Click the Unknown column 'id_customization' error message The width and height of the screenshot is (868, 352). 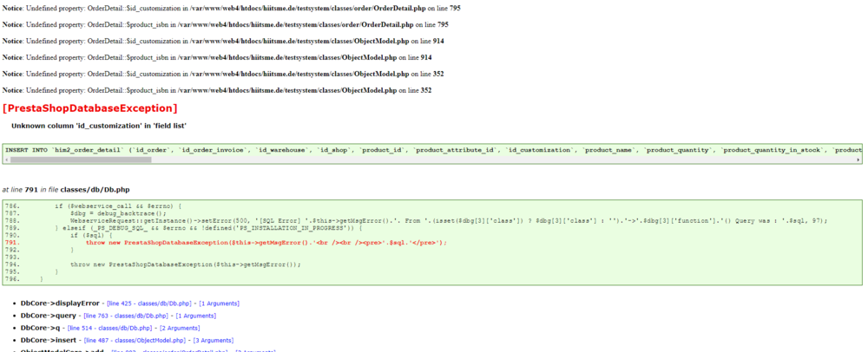pos(99,126)
